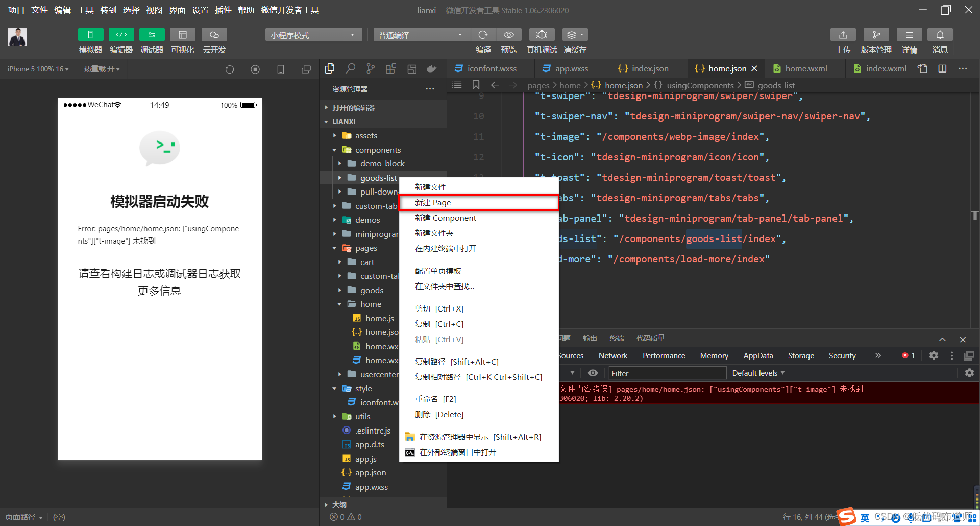Toggle the 模拟器 simulator panel button
The image size is (980, 526).
pyautogui.click(x=90, y=35)
